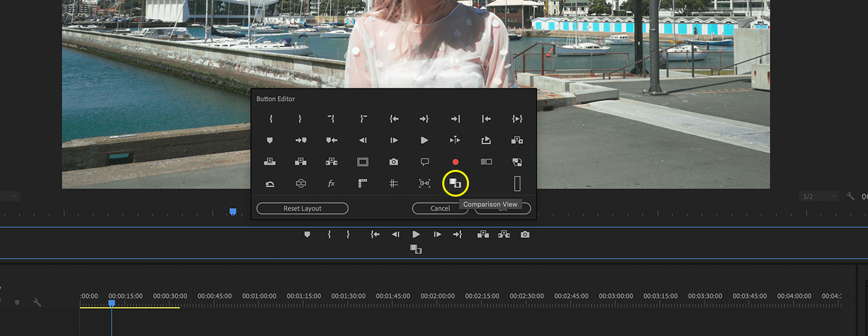Select the Play Around icon in Button Editor

[x=455, y=140]
